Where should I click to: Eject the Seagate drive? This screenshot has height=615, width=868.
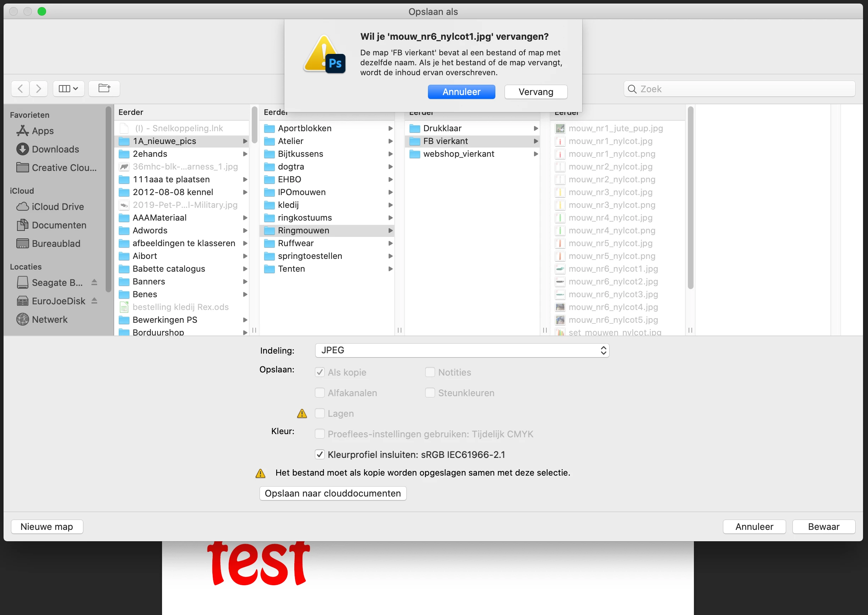[x=94, y=283]
